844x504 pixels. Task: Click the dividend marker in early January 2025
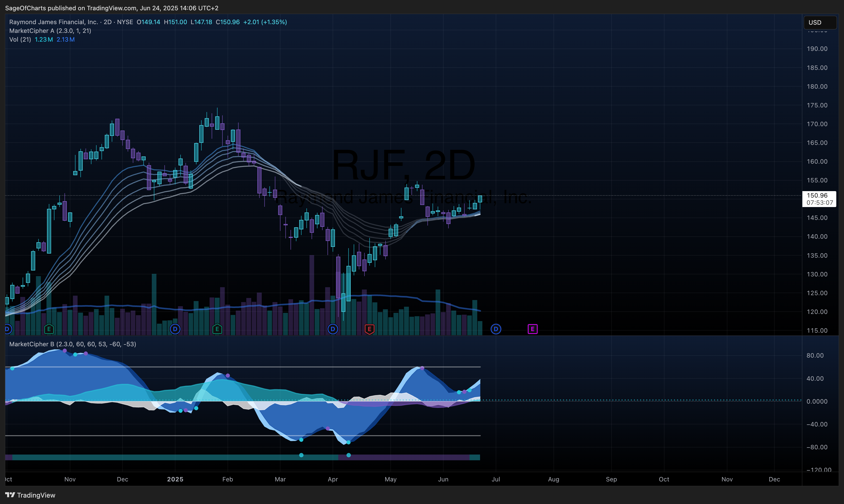click(x=175, y=329)
